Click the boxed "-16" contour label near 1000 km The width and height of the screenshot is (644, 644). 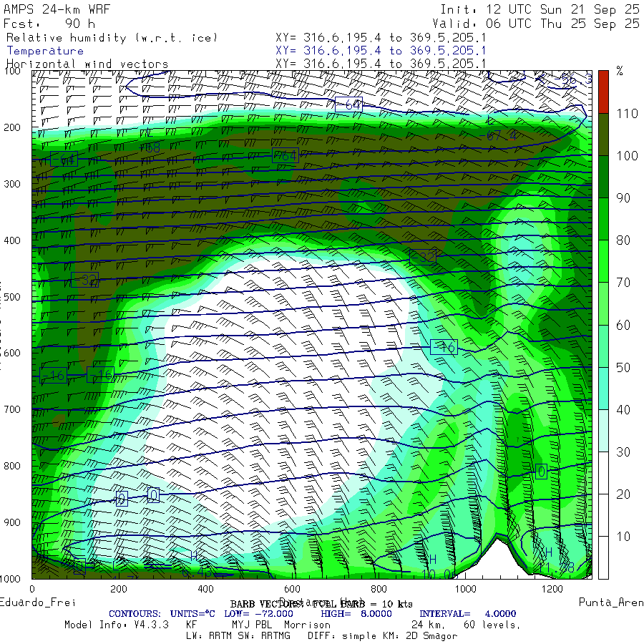(444, 347)
